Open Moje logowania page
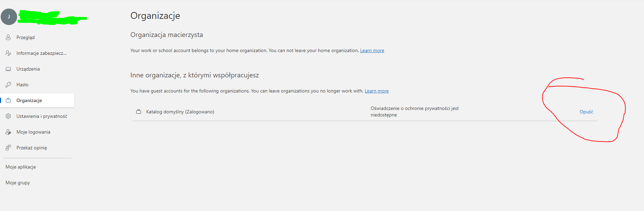The image size is (644, 211). (37, 132)
